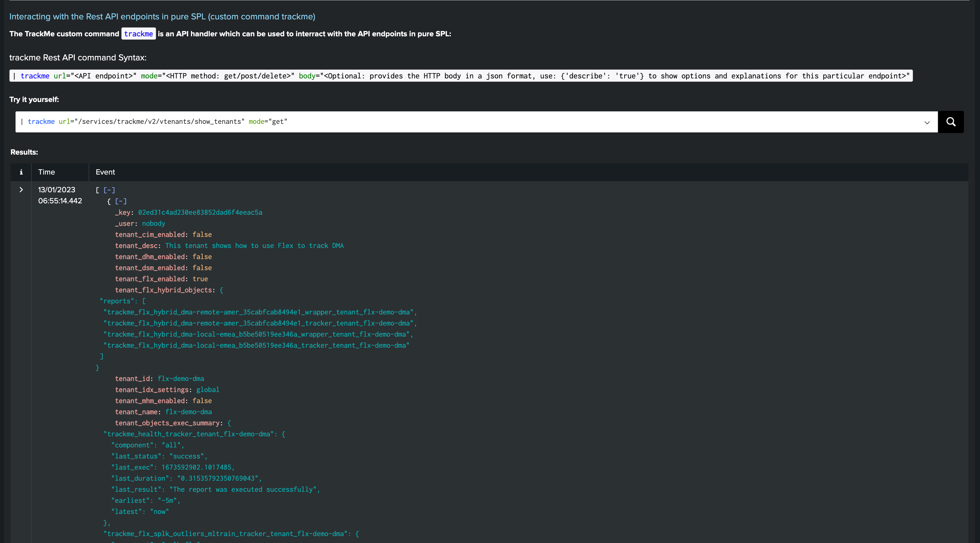The height and width of the screenshot is (543, 980).
Task: Collapse the first JSON object [-]
Action: [121, 201]
